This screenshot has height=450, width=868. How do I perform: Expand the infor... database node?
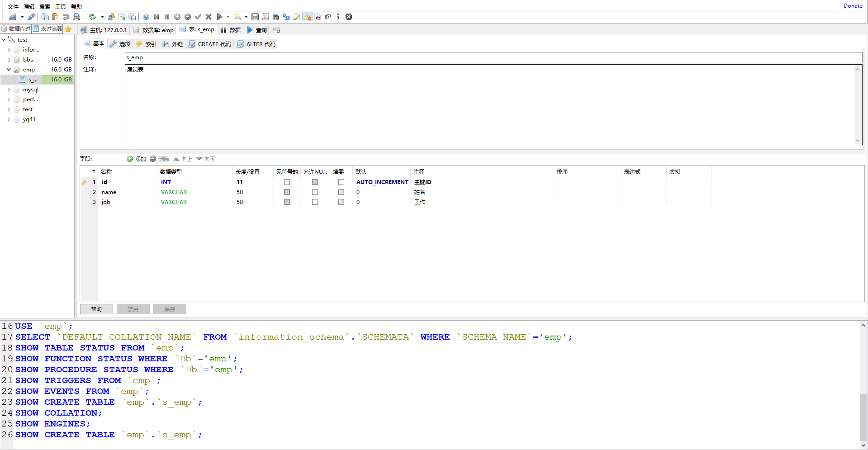coord(9,50)
